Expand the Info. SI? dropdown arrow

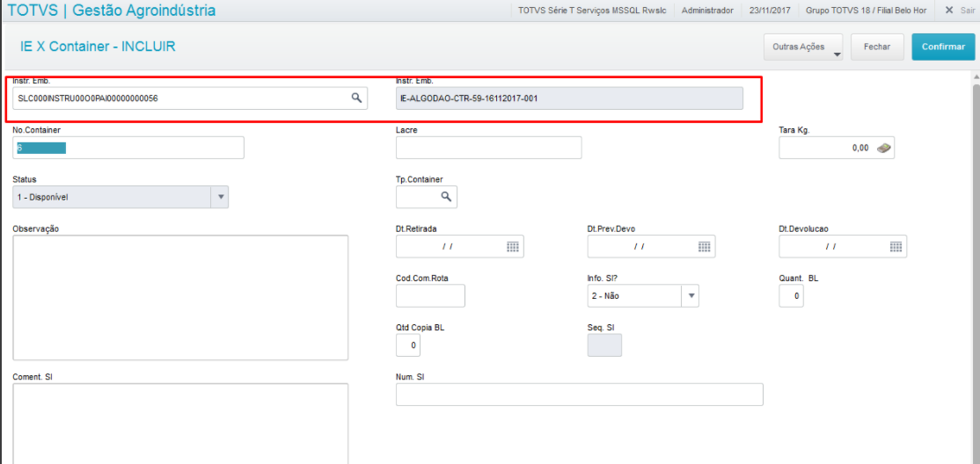(691, 296)
